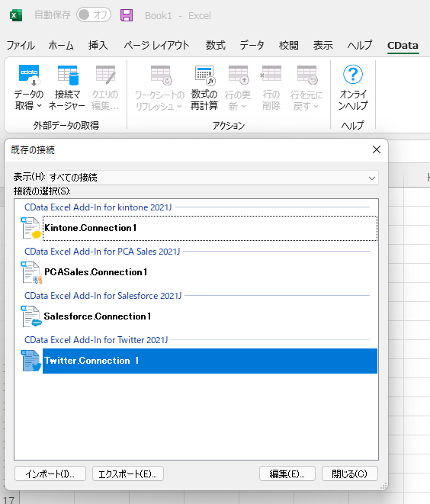The image size is (430, 504).
Task: Toggle the AutoSave switch (自動保存)
Action: 94,14
